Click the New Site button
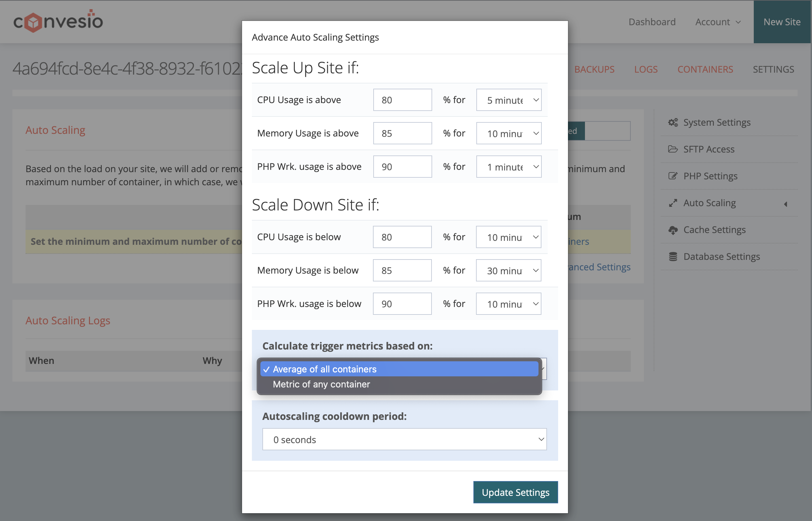 (782, 22)
